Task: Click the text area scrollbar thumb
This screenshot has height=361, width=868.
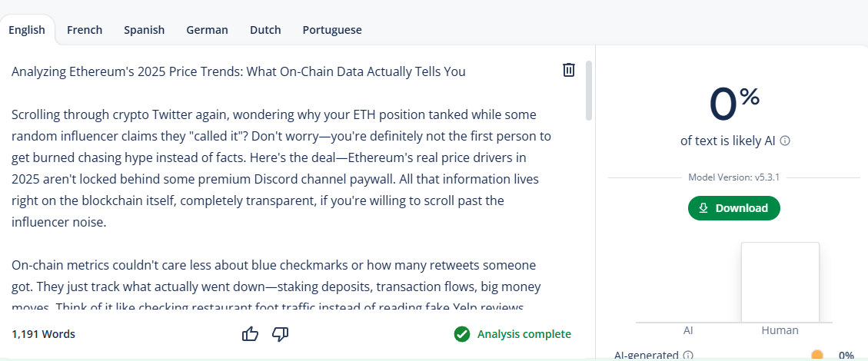Action: [x=589, y=91]
